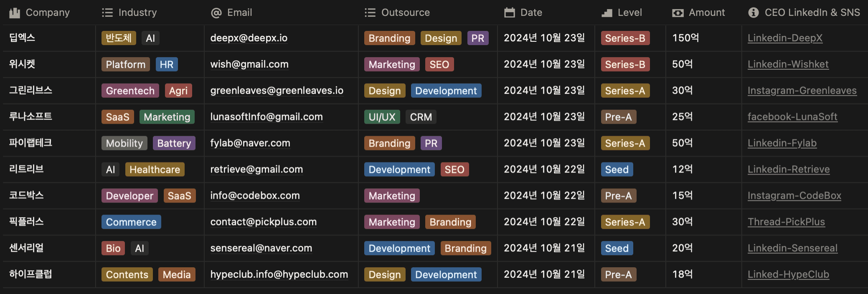Click the CEO LinkedIn info icon

pyautogui.click(x=754, y=13)
